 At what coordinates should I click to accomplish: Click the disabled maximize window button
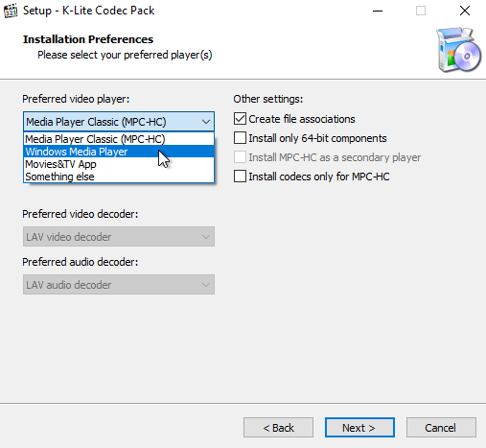pyautogui.click(x=421, y=11)
